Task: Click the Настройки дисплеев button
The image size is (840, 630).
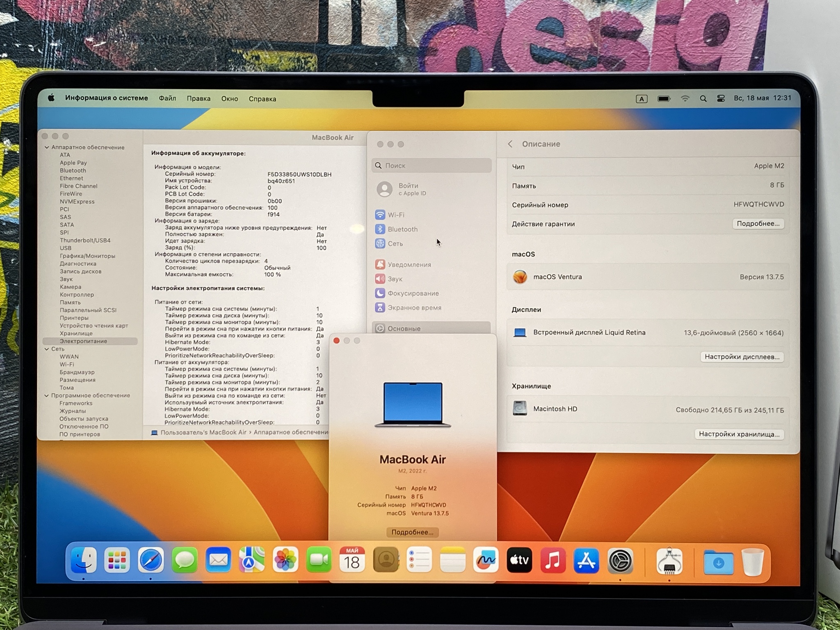Action: click(742, 357)
